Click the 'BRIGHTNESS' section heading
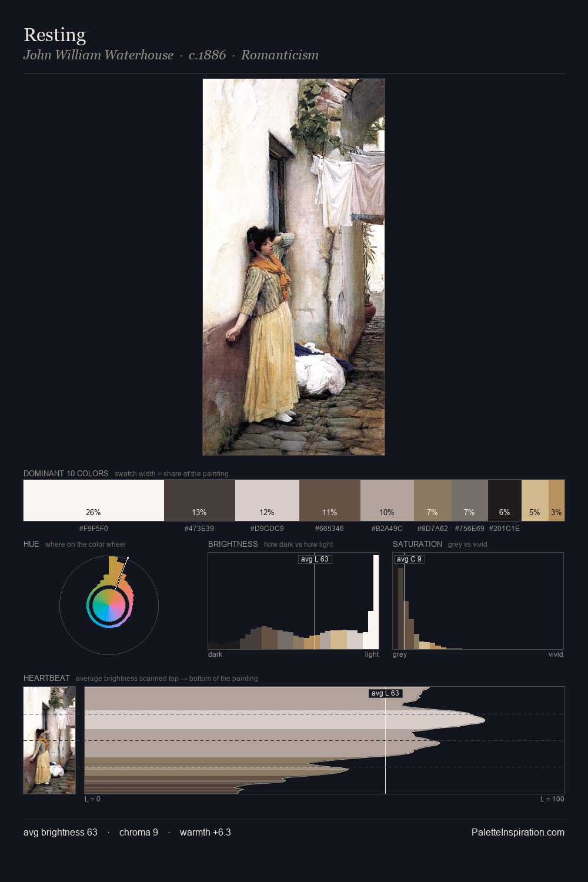Image resolution: width=588 pixels, height=882 pixels. [x=233, y=544]
